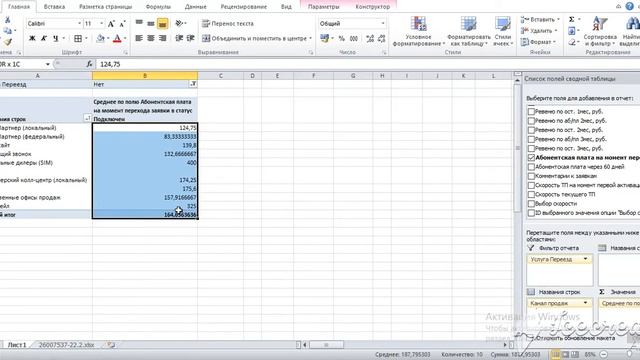Open row labels filter dropdown in column A
The height and width of the screenshot is (360, 640).
tap(87, 118)
